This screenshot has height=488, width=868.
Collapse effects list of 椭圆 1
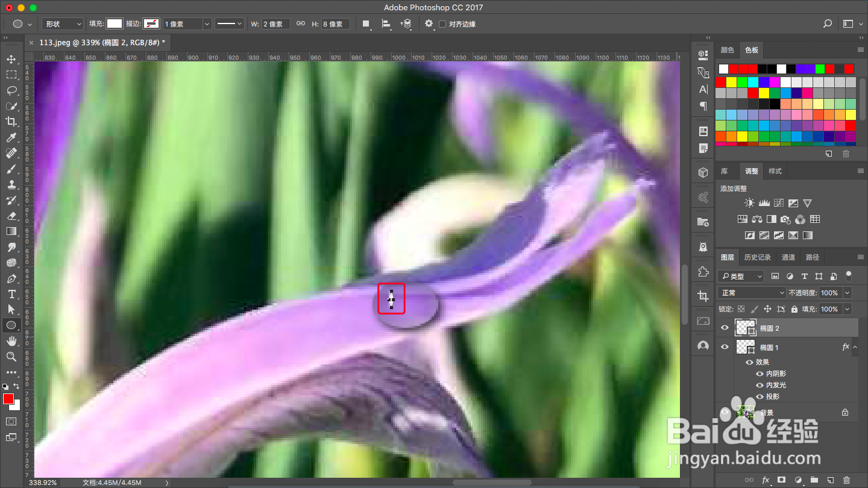click(x=855, y=347)
